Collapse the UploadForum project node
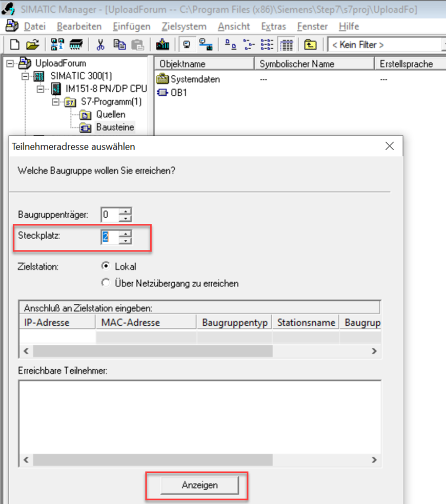The image size is (446, 504). click(x=10, y=64)
